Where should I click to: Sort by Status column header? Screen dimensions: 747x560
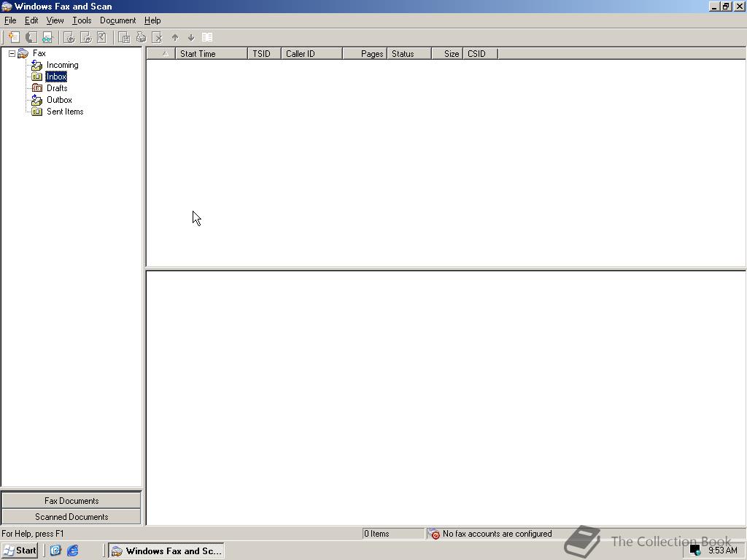click(409, 54)
